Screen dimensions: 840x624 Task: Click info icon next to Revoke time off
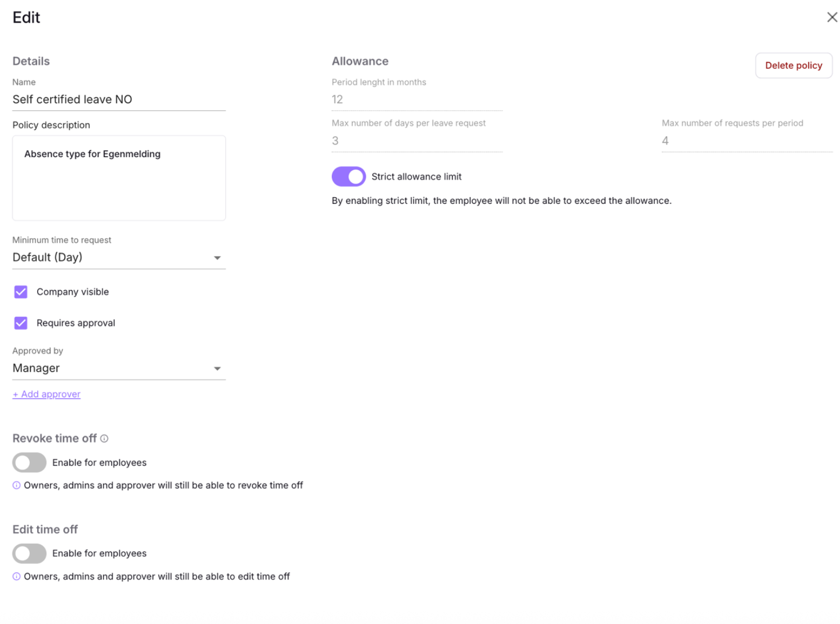pos(104,438)
